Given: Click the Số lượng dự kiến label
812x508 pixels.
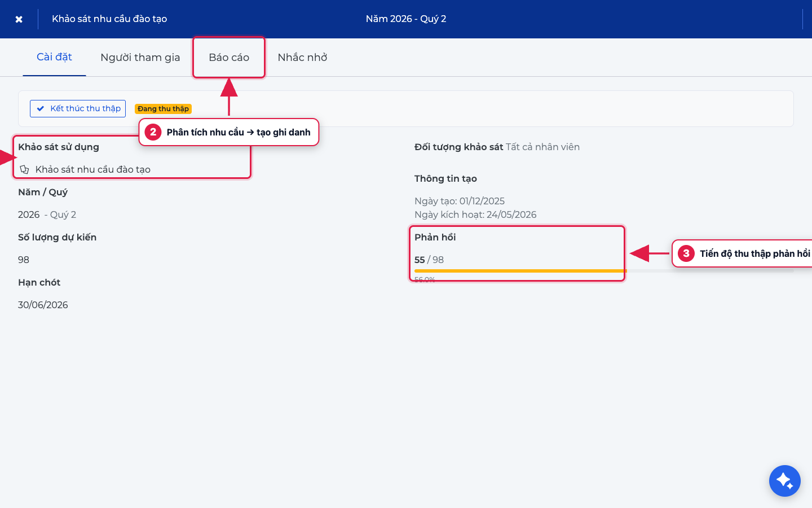Looking at the screenshot, I should pos(57,237).
